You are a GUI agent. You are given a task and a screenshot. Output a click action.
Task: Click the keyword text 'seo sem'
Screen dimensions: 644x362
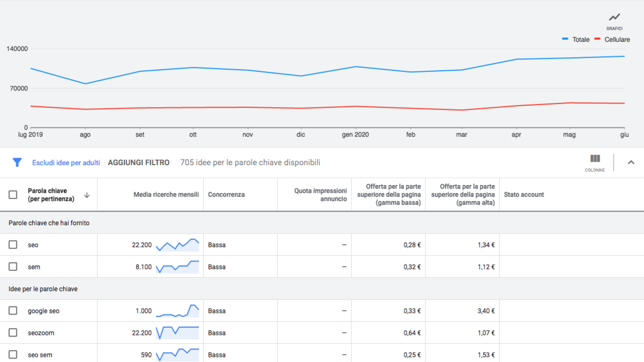[40, 355]
